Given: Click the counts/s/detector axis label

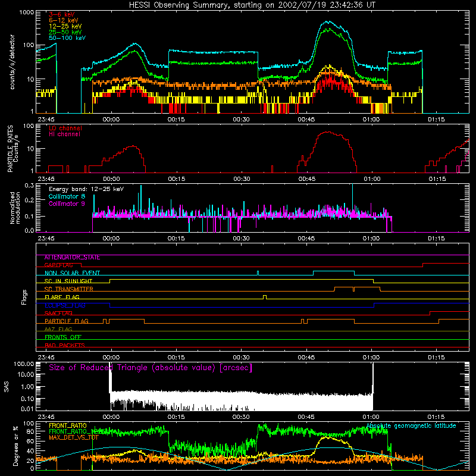Looking at the screenshot, I should tap(12, 62).
